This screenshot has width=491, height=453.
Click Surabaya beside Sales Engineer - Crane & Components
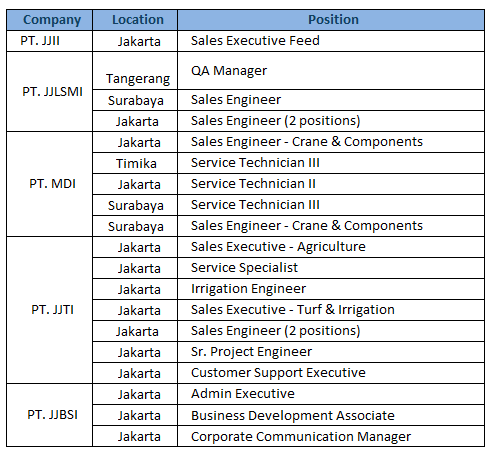(135, 226)
